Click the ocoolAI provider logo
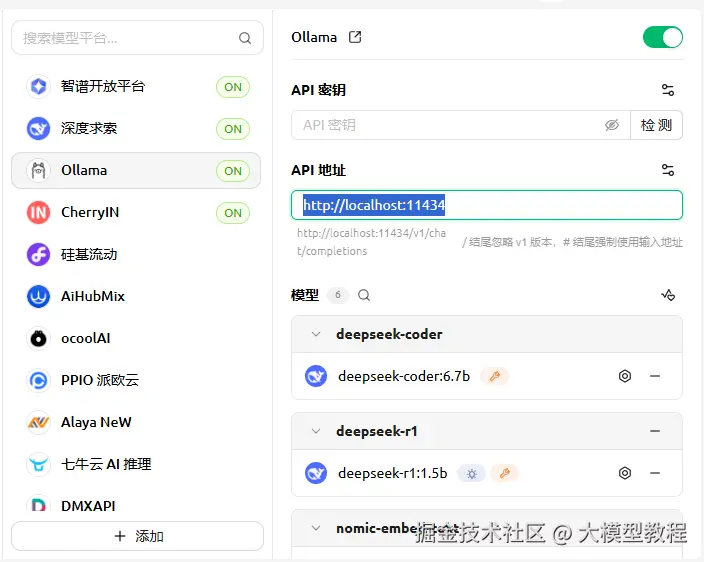 pos(39,338)
